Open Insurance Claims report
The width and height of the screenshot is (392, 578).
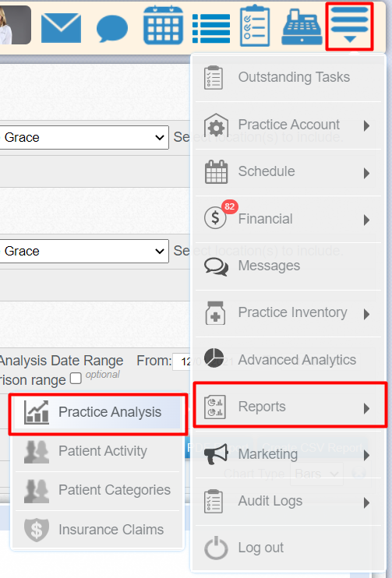(x=98, y=530)
